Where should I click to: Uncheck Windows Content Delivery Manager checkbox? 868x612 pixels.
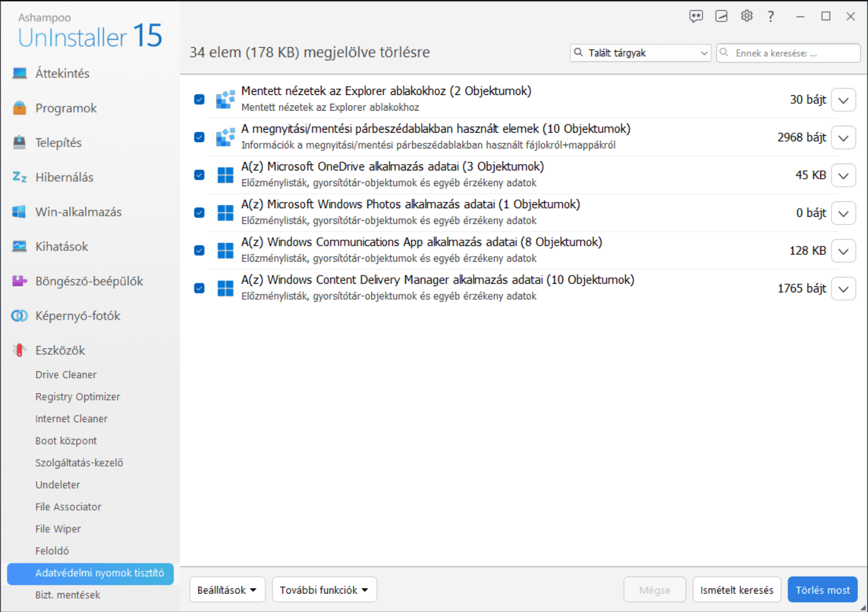199,288
